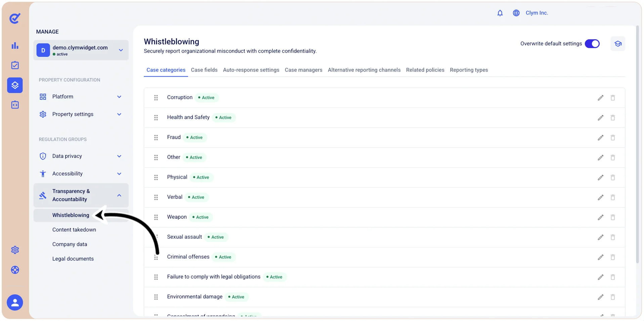This screenshot has width=644, height=321.
Task: Click the Clym logo icon
Action: point(15,18)
